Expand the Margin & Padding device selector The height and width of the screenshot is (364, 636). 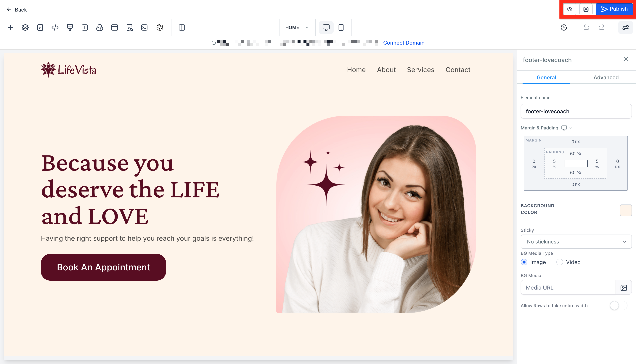566,128
